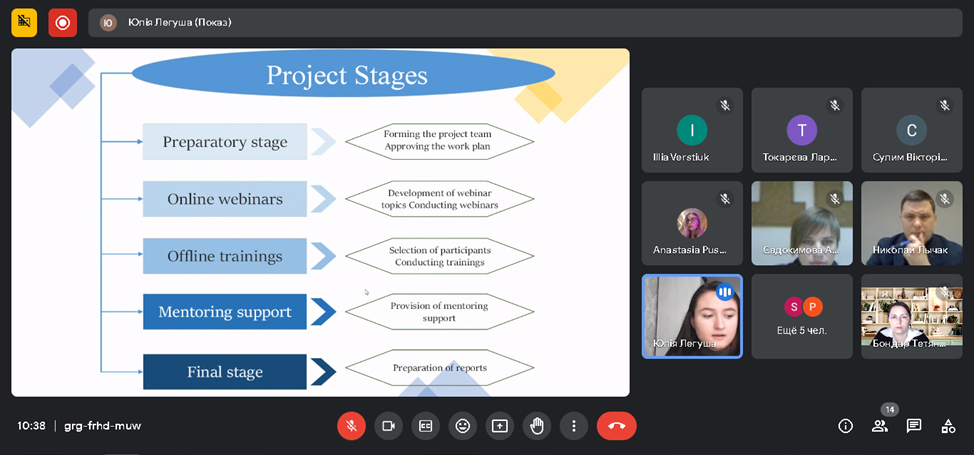
Task: Raise your hand in the meeting
Action: pos(537,426)
